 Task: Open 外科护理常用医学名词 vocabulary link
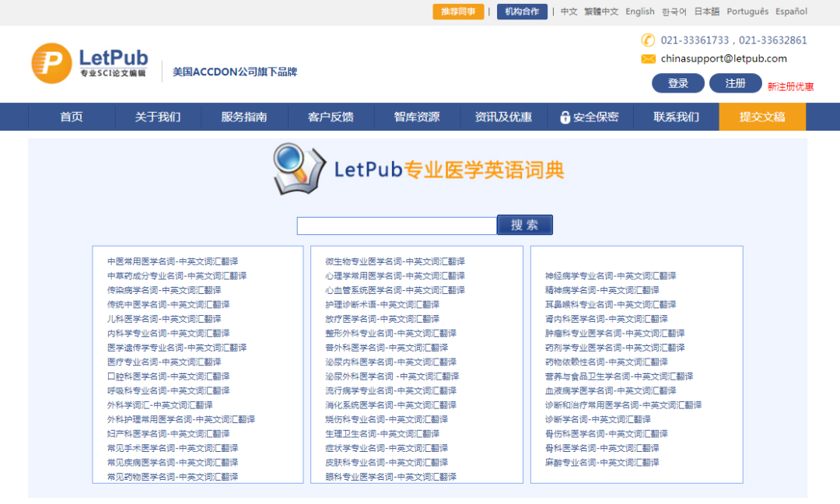click(x=181, y=419)
